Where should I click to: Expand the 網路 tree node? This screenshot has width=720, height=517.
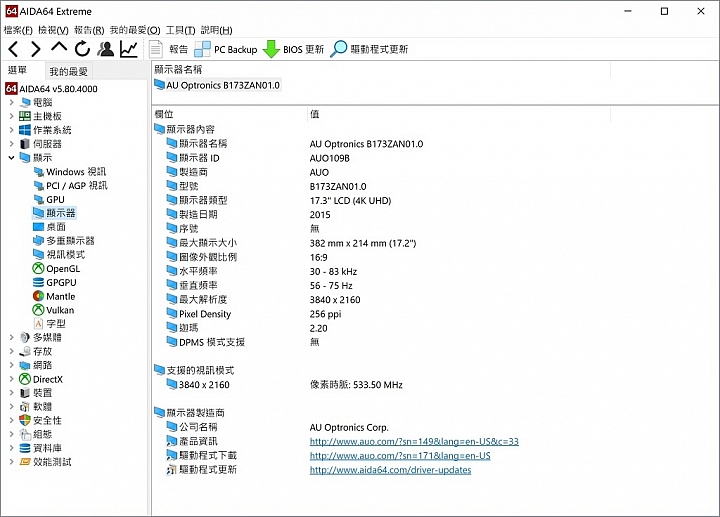(x=11, y=365)
